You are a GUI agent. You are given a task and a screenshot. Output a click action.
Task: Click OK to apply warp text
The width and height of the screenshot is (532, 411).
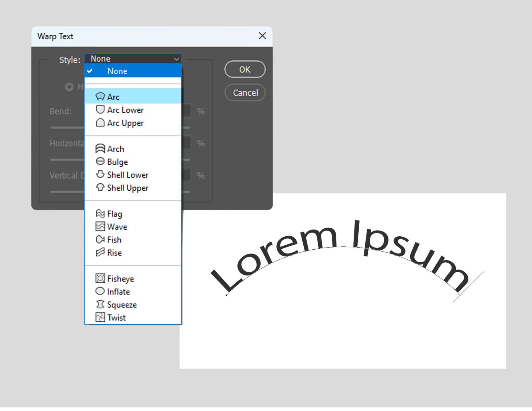pos(244,69)
